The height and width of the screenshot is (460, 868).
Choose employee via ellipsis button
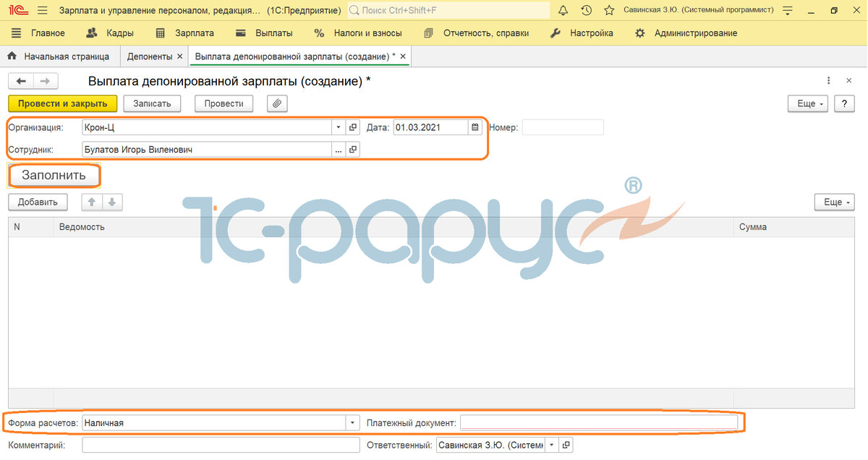point(339,150)
